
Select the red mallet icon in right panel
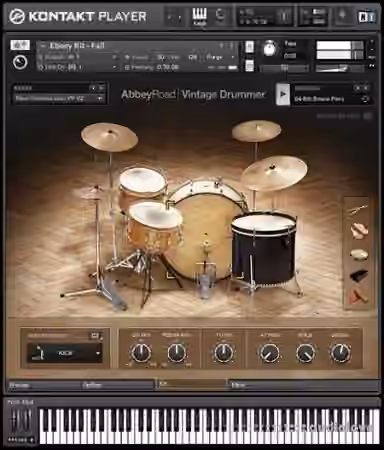pyautogui.click(x=358, y=296)
